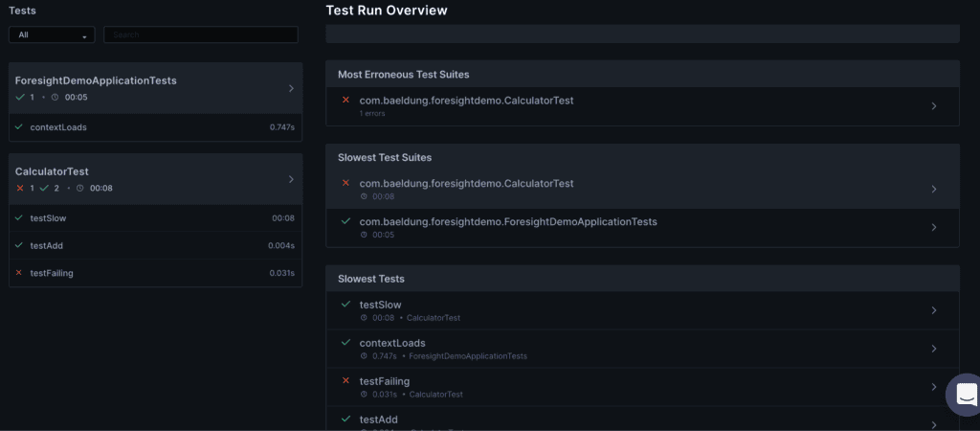Click green check icon next to contextLoads in Tests list
The width and height of the screenshot is (980, 431).
[x=19, y=127]
